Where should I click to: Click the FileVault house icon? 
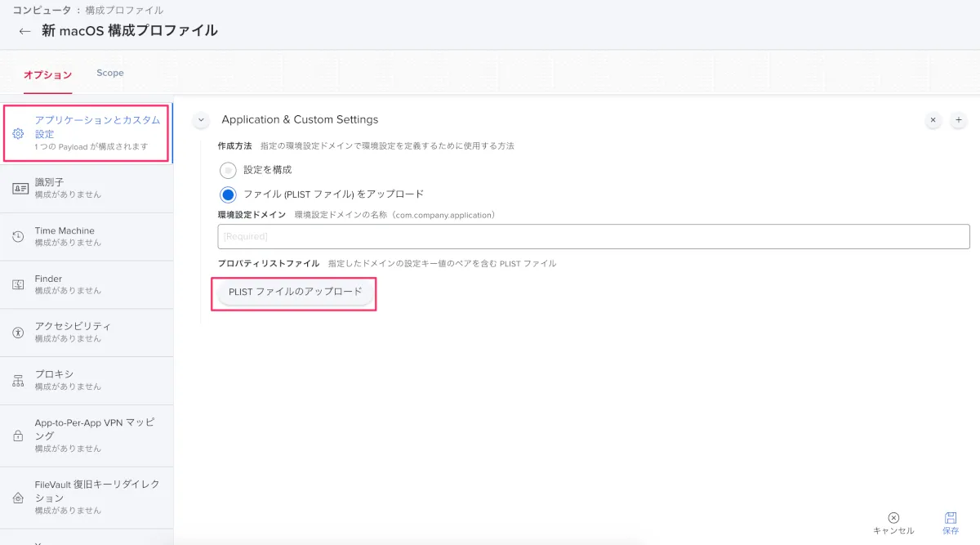point(19,497)
